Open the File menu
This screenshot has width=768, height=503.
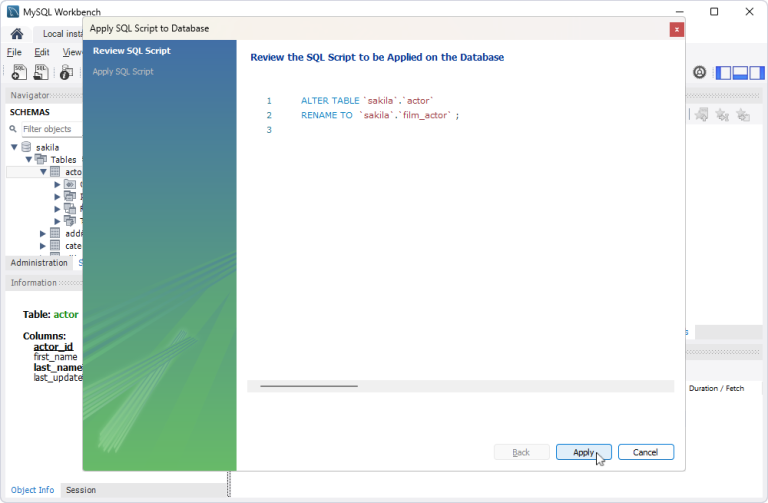point(14,52)
